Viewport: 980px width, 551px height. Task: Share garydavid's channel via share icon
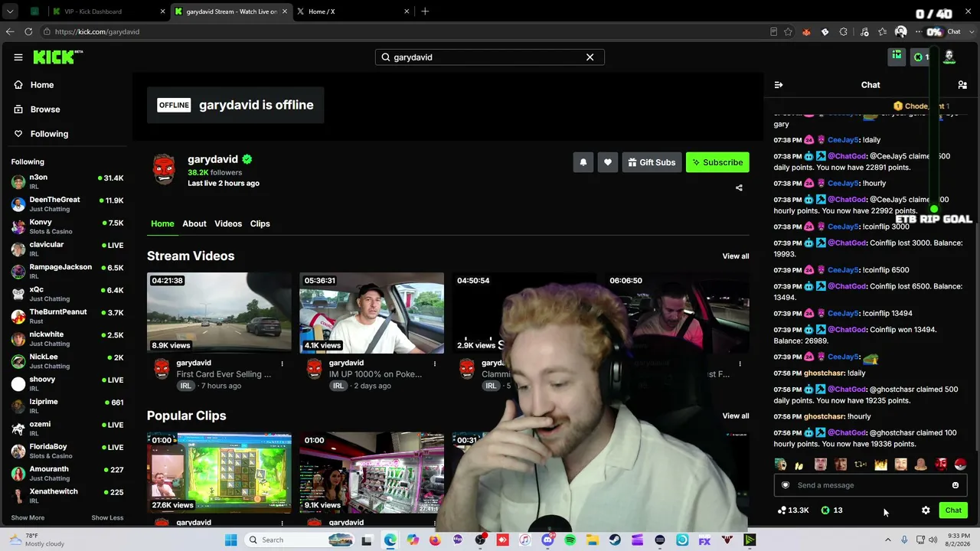point(739,187)
